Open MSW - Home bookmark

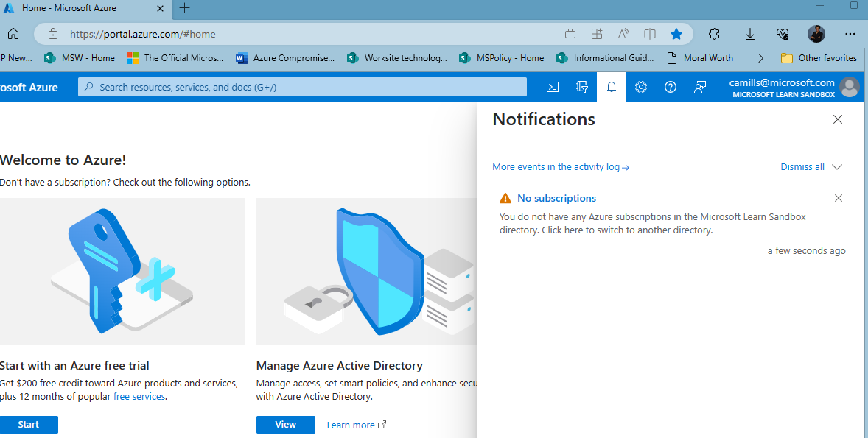click(x=80, y=58)
